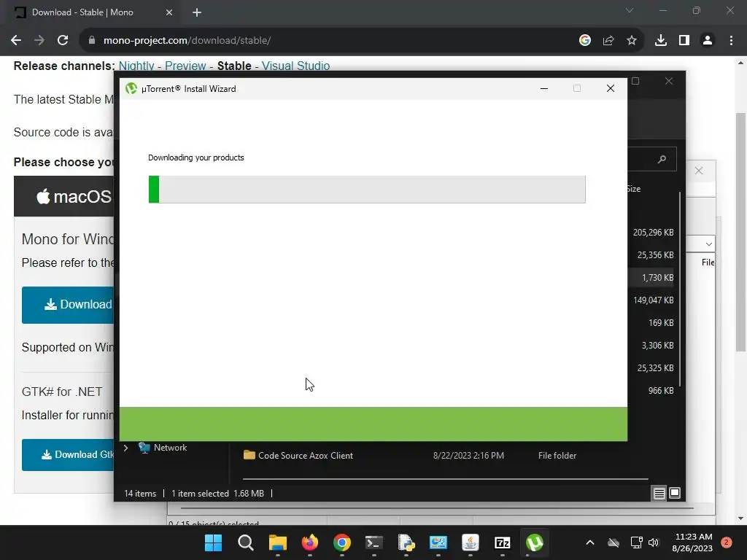
Task: Select the 149,047 KB file row
Action: click(x=653, y=300)
